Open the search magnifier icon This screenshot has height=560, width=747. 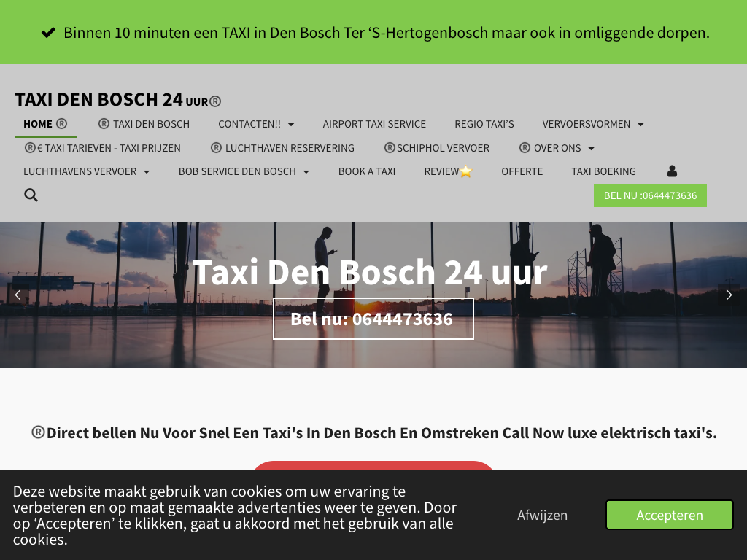coord(31,195)
